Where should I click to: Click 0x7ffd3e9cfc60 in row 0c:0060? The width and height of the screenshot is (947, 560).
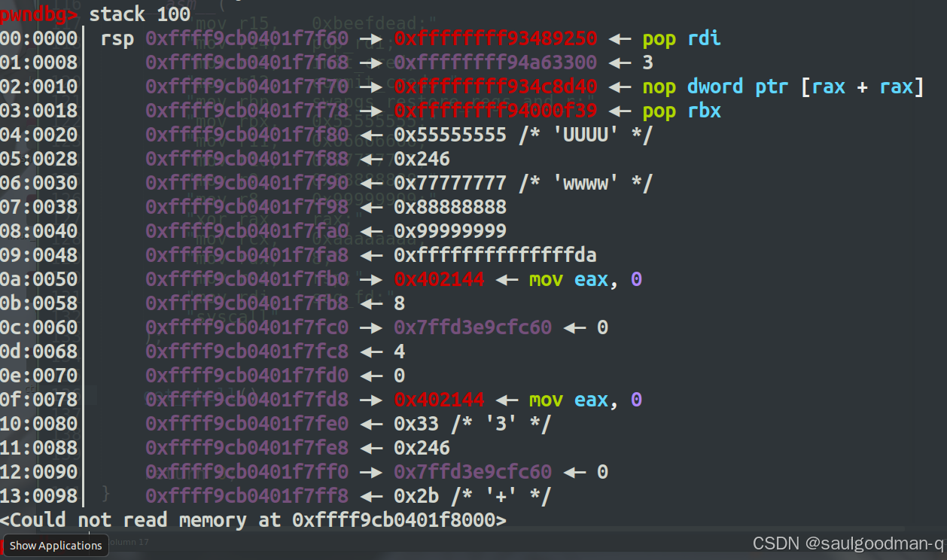point(473,327)
